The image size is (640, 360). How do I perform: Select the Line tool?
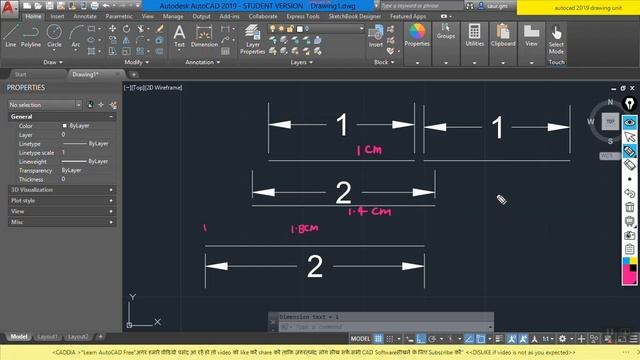click(11, 36)
